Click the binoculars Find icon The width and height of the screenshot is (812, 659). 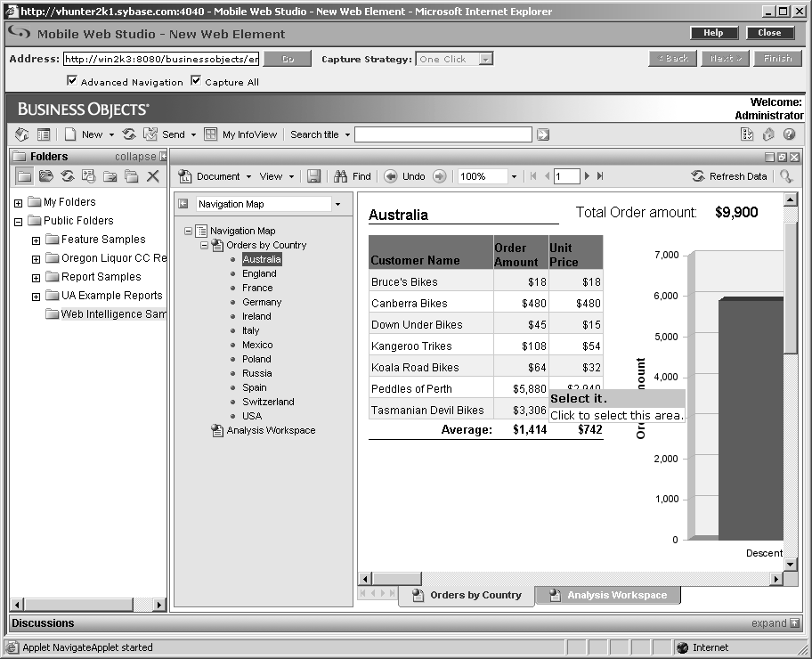tap(340, 176)
